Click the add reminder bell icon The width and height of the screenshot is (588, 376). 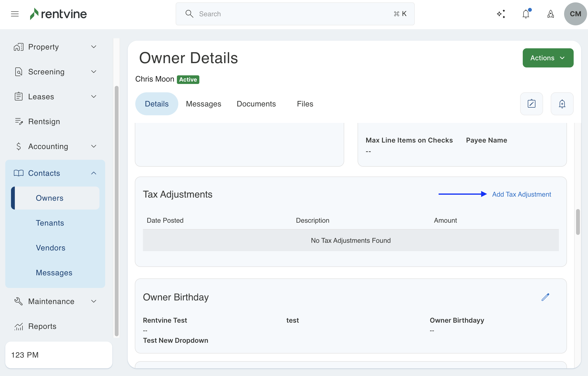pos(562,104)
